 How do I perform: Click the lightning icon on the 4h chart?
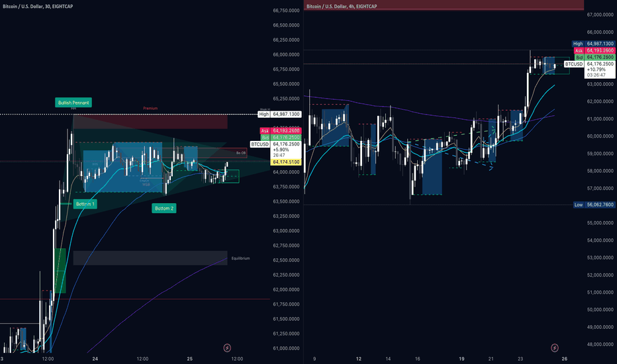[554, 348]
